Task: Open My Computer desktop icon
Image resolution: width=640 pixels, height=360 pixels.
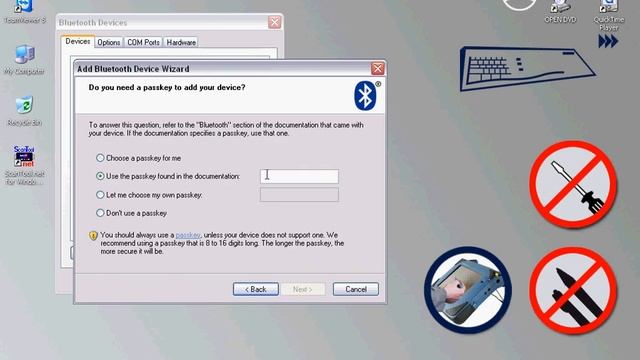Action: pyautogui.click(x=24, y=60)
